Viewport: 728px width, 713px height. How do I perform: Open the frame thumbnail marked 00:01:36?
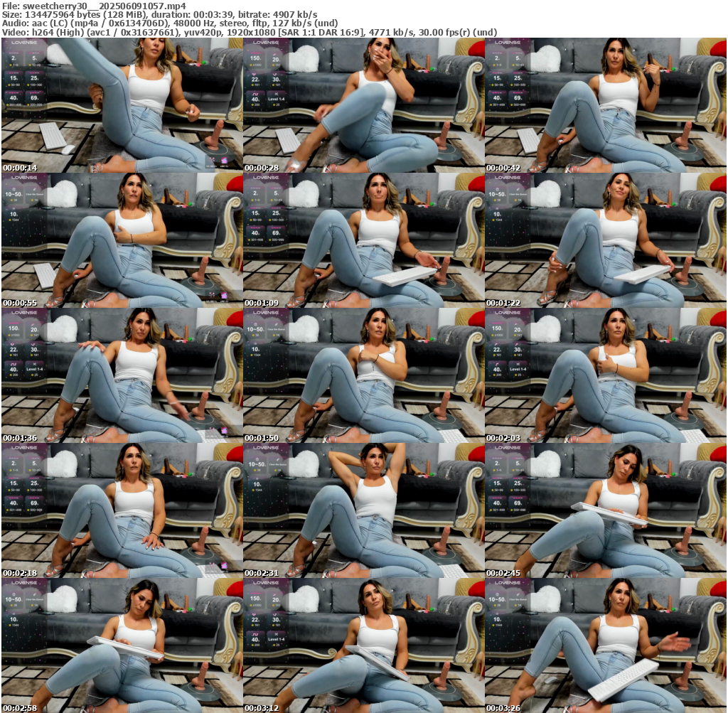(122, 375)
